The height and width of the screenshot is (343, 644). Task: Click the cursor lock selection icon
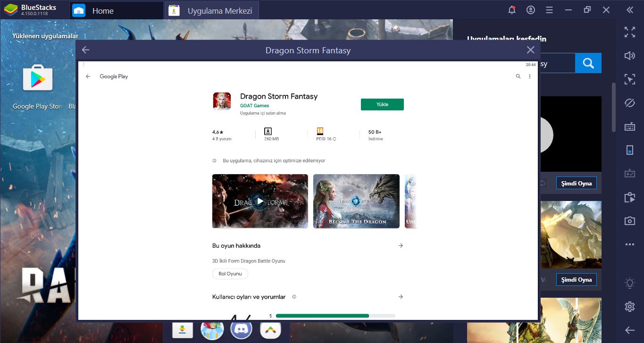click(630, 79)
